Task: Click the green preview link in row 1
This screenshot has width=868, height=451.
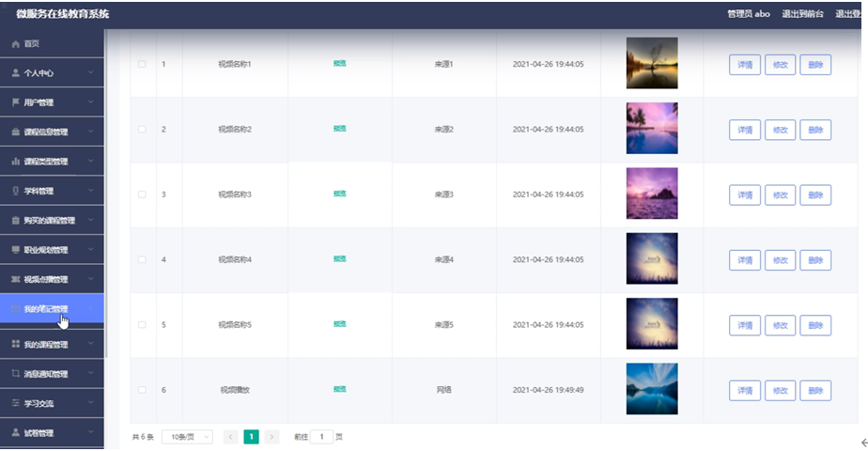Action: [339, 64]
